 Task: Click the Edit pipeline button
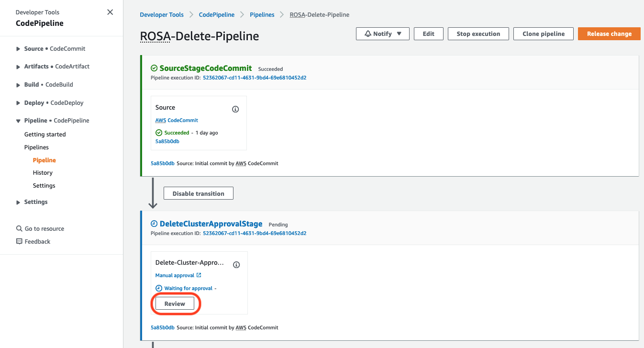(x=429, y=34)
